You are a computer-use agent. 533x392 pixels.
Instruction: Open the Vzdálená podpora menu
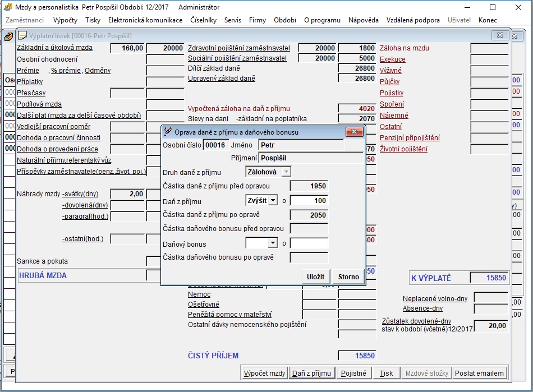[x=413, y=20]
